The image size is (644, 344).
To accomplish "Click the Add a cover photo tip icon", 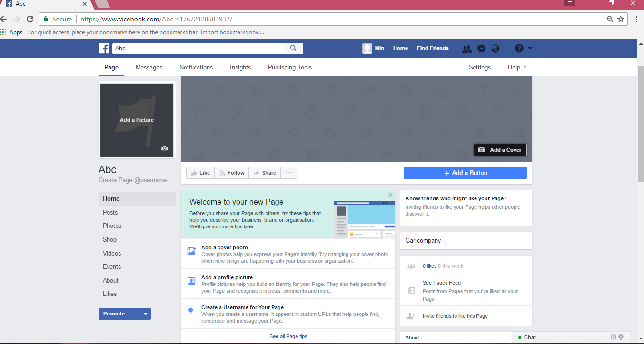I will click(191, 251).
